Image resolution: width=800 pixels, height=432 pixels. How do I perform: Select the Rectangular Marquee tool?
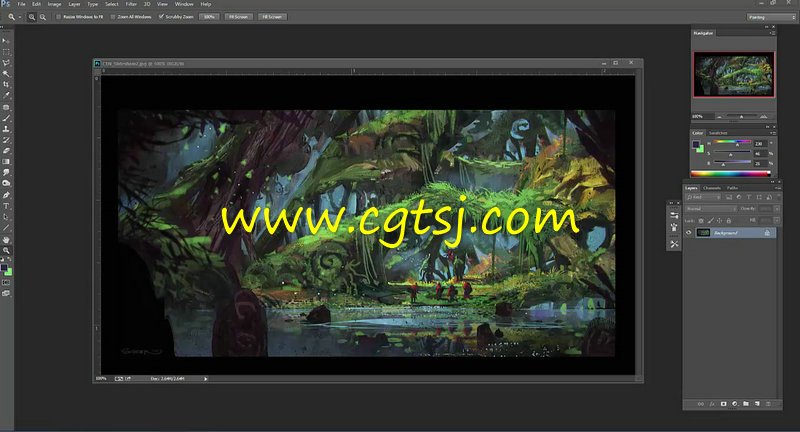[x=6, y=52]
